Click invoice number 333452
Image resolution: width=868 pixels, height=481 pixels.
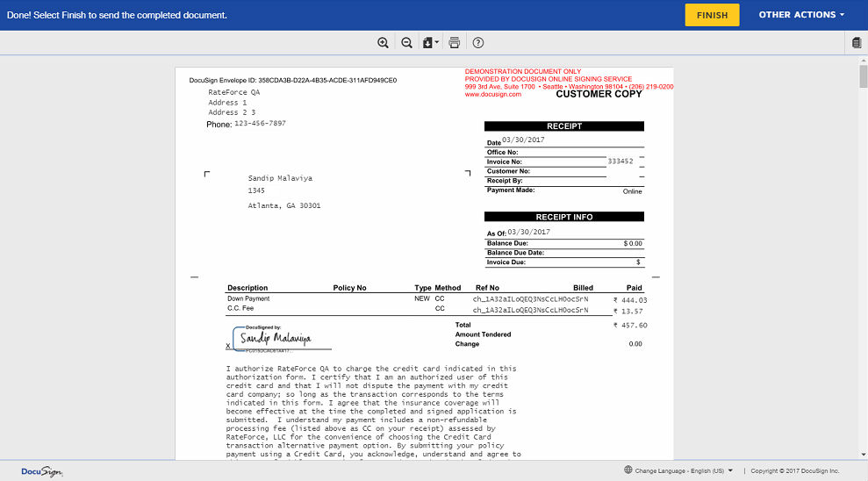point(620,162)
